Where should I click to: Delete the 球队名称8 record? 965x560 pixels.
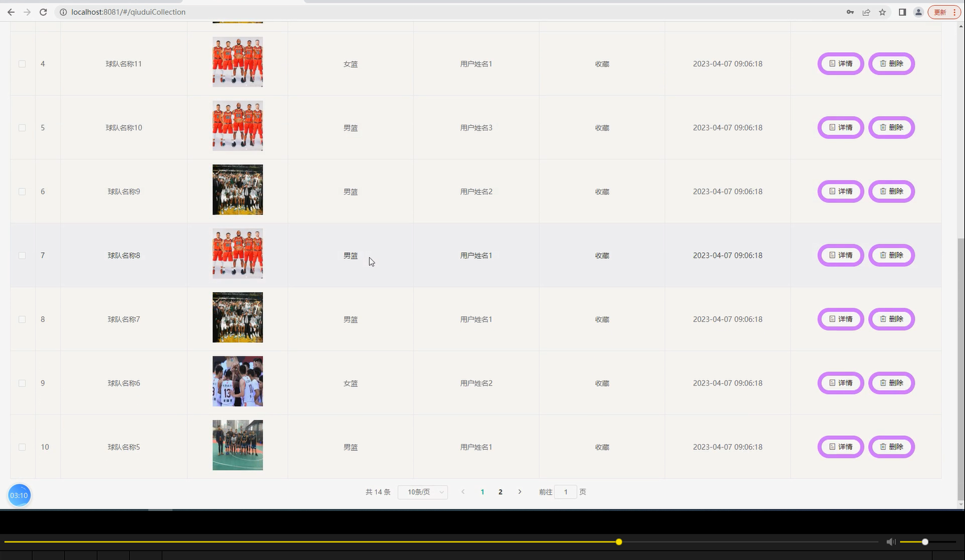point(892,255)
